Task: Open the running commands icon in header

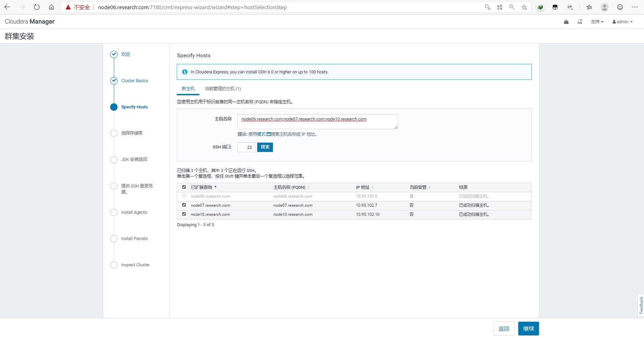Action: click(x=580, y=22)
